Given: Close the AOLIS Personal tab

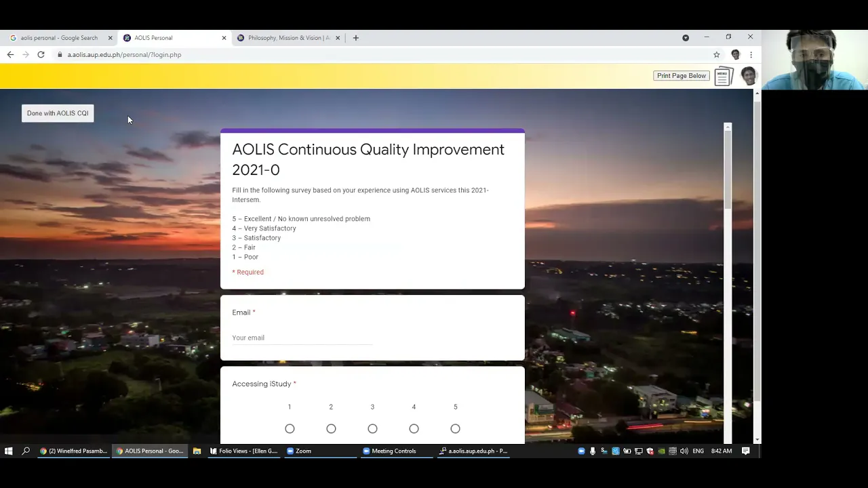Looking at the screenshot, I should [x=224, y=38].
